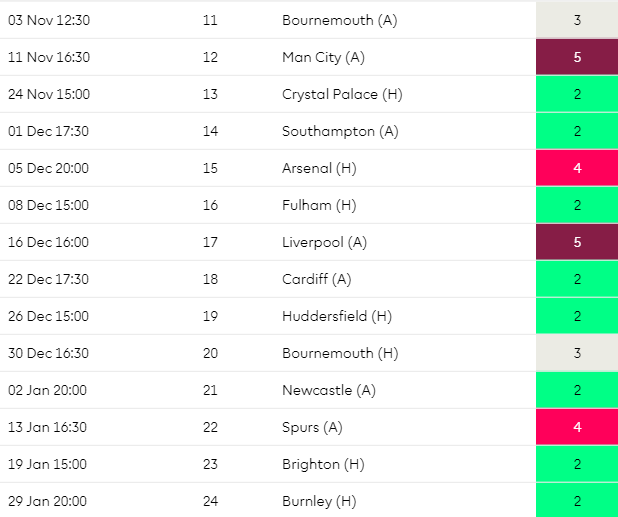
Task: Select the Brighton (H) fixture row
Action: tap(309, 464)
